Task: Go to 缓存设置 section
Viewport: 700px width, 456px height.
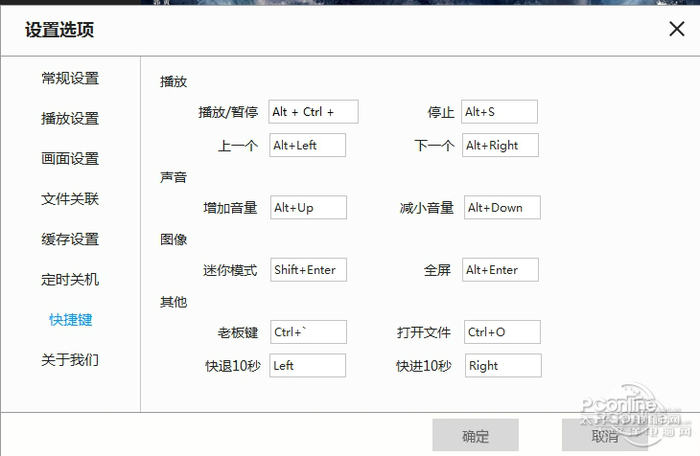Action: click(x=70, y=239)
